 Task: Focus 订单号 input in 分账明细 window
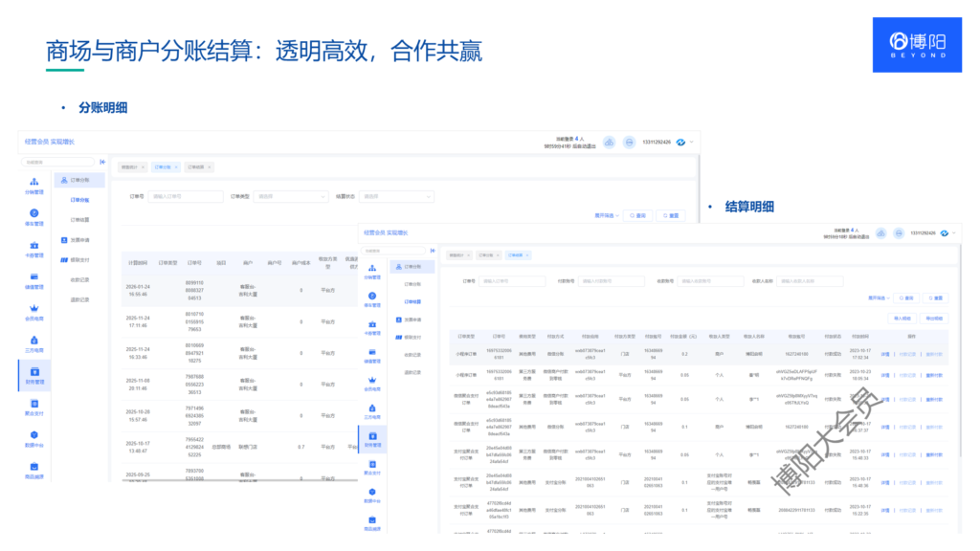(x=186, y=197)
